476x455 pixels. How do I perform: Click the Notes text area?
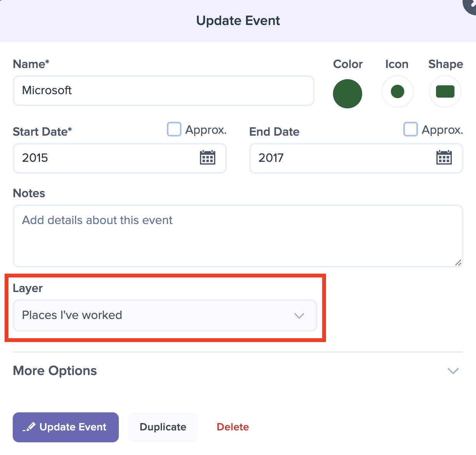238,236
